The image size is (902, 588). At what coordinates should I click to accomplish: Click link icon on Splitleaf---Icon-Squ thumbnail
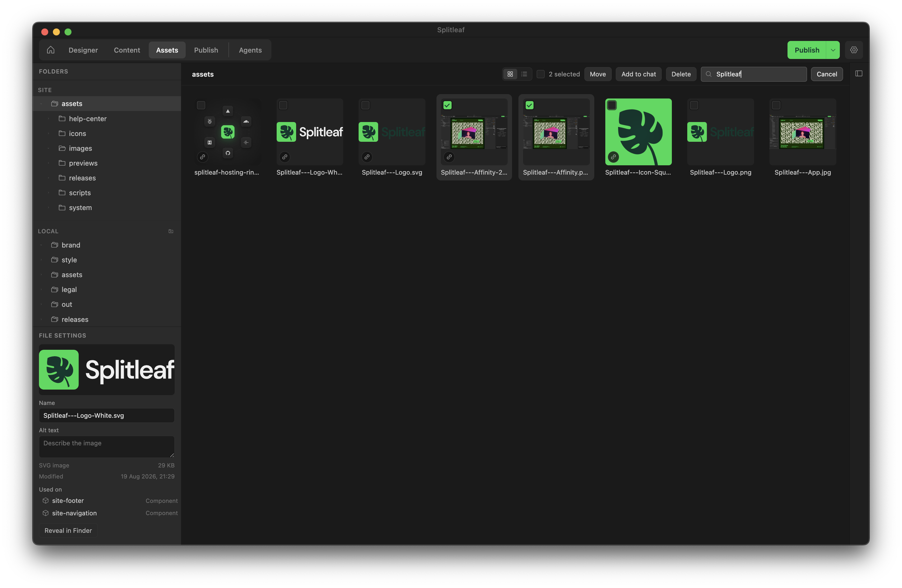coord(613,157)
